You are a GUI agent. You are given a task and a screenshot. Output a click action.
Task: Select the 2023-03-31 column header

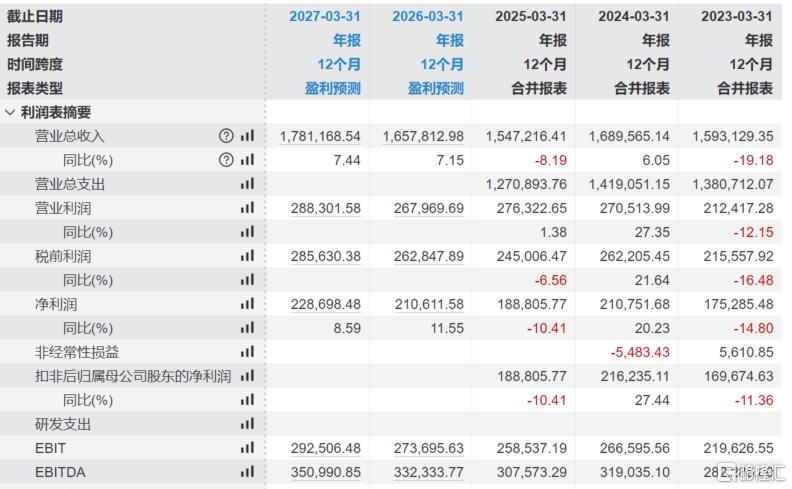click(x=737, y=16)
